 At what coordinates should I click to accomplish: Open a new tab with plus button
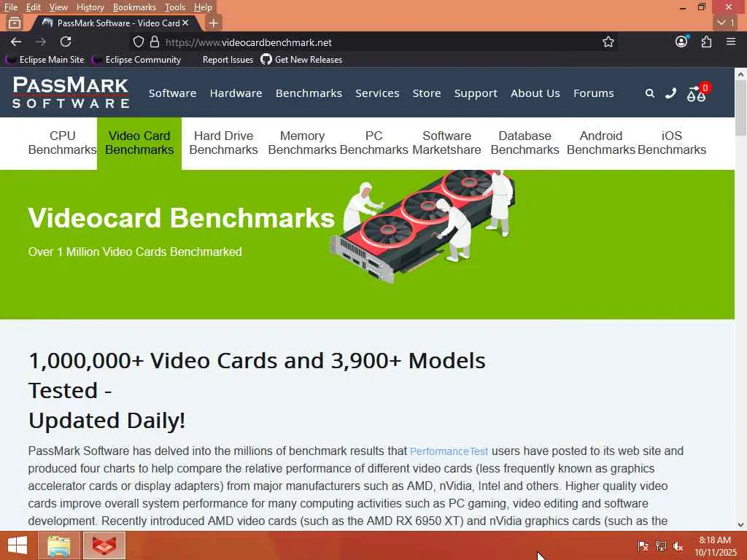click(x=214, y=23)
